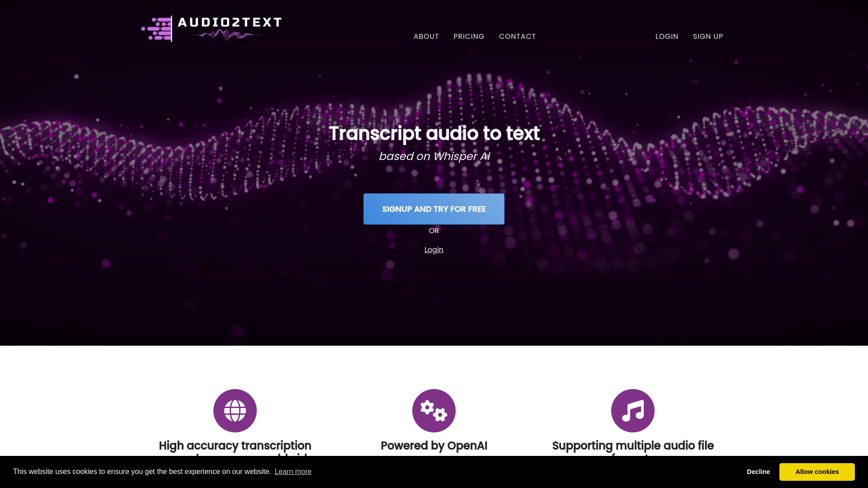Click the SIGN UP button in the navbar
The width and height of the screenshot is (868, 488).
pos(708,36)
